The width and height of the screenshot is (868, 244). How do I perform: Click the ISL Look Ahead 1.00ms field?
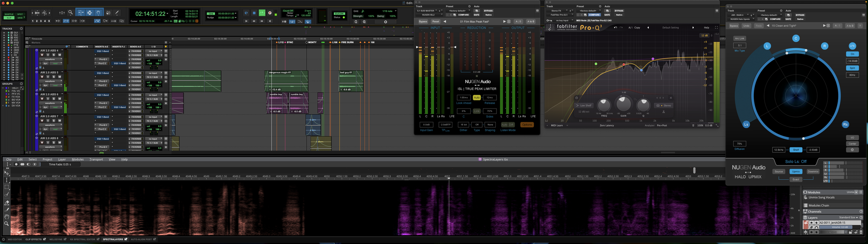point(464,98)
